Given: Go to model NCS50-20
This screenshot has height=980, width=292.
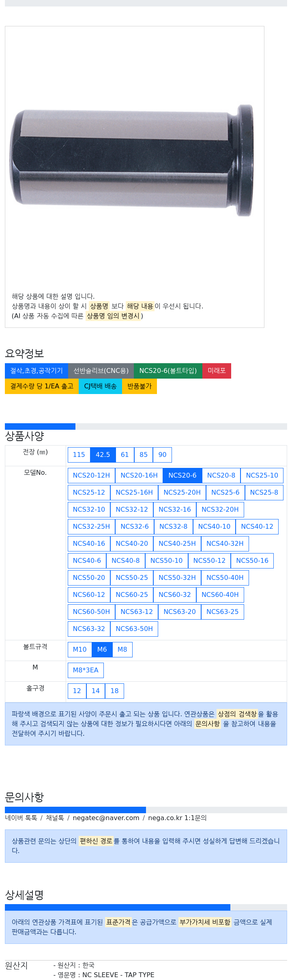Looking at the screenshot, I should tap(89, 578).
